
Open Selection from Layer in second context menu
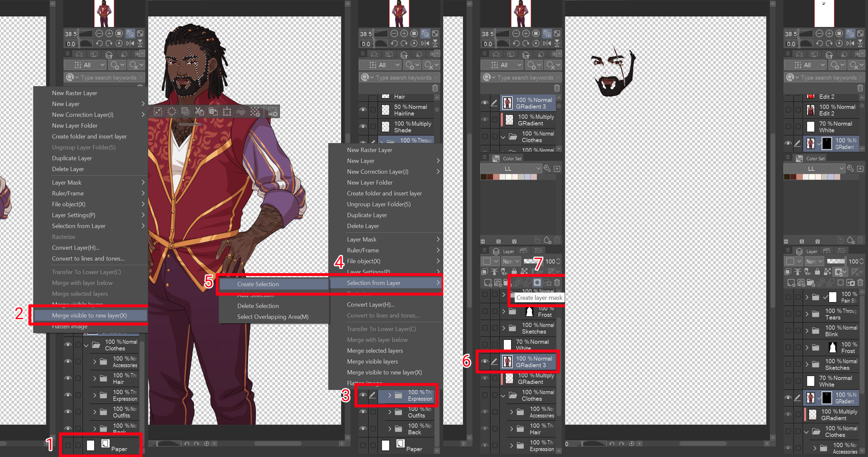[386, 283]
